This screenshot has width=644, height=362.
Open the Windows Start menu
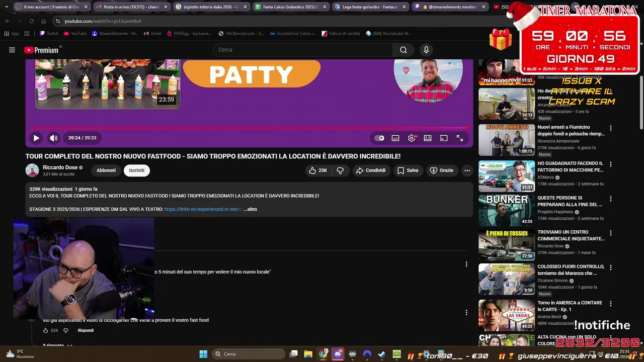tap(203, 354)
